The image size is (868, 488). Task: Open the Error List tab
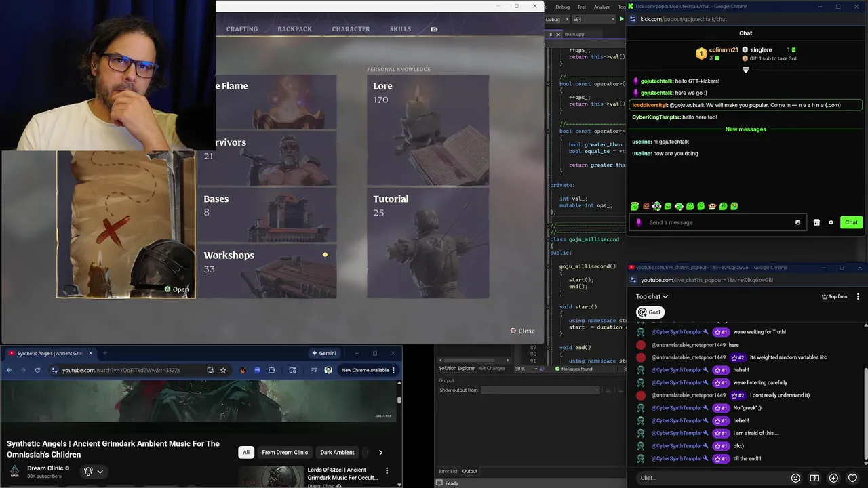click(448, 471)
